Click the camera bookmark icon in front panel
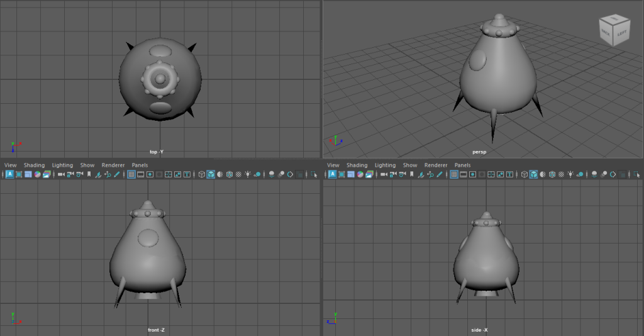Image resolution: width=644 pixels, height=336 pixels. pos(89,174)
